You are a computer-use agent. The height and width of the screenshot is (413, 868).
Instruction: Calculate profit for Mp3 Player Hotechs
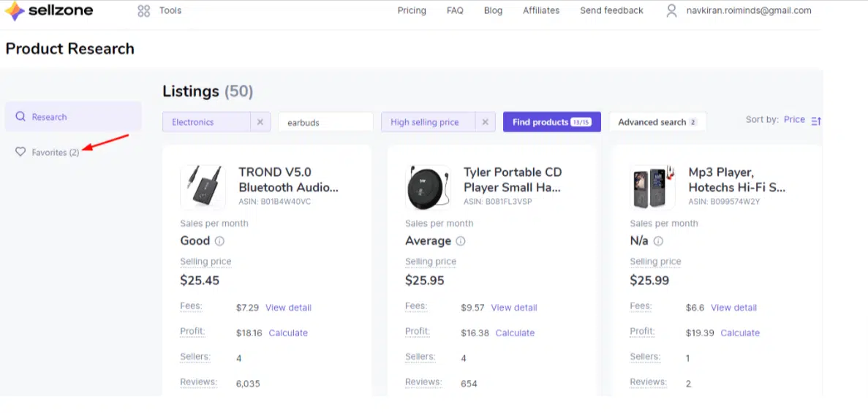pyautogui.click(x=740, y=333)
